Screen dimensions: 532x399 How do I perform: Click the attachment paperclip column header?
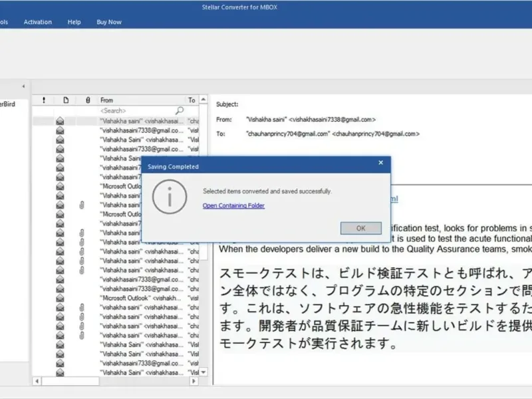[x=88, y=100]
